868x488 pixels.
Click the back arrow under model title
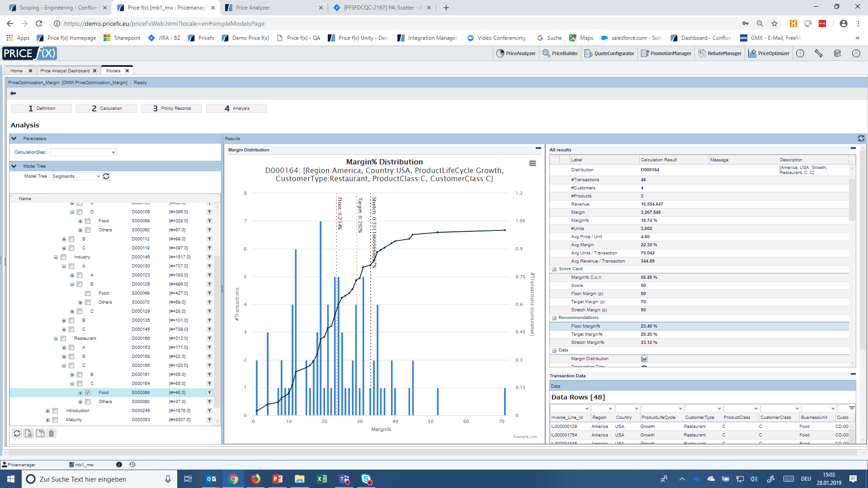(13, 94)
